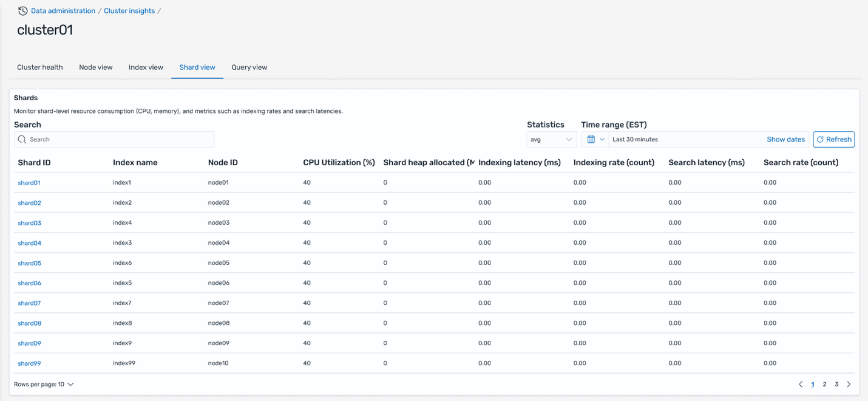Switch to the Cluster health tab
This screenshot has width=868, height=401.
(x=40, y=67)
